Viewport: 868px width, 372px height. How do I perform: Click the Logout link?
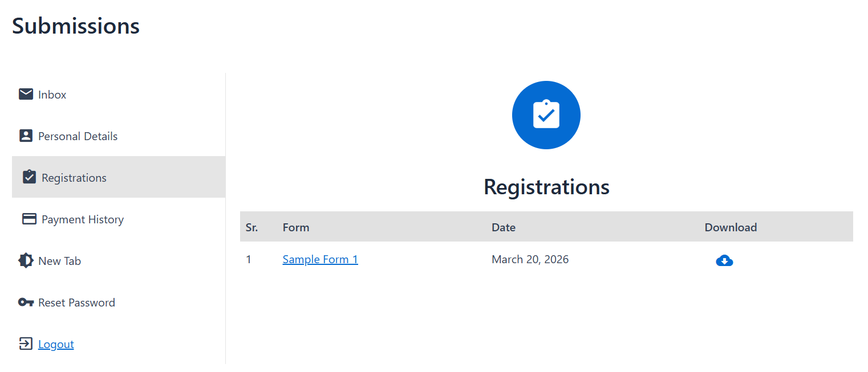56,344
